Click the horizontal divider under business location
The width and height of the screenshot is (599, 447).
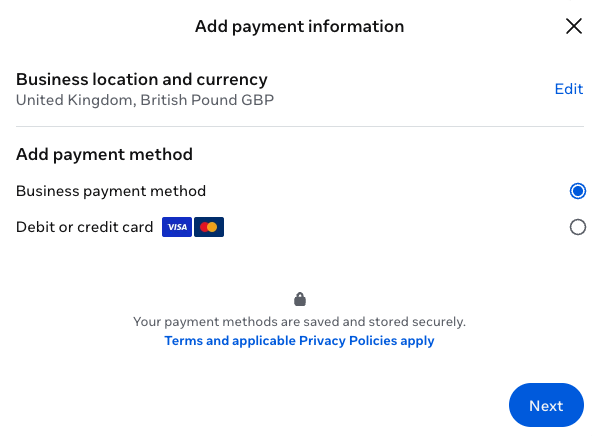(300, 126)
